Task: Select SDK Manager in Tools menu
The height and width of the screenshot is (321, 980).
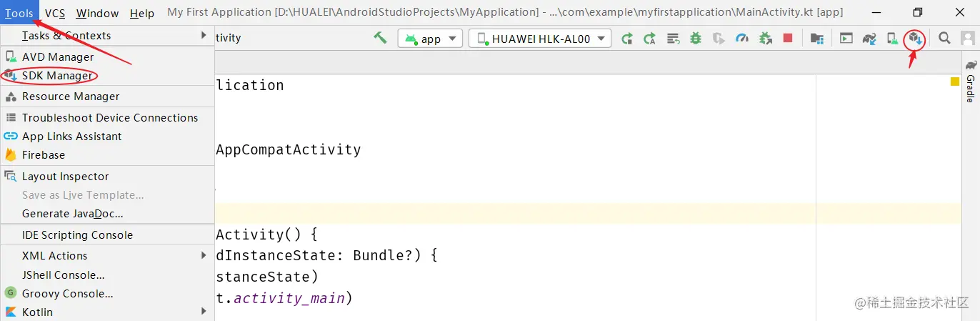Action: (107, 75)
